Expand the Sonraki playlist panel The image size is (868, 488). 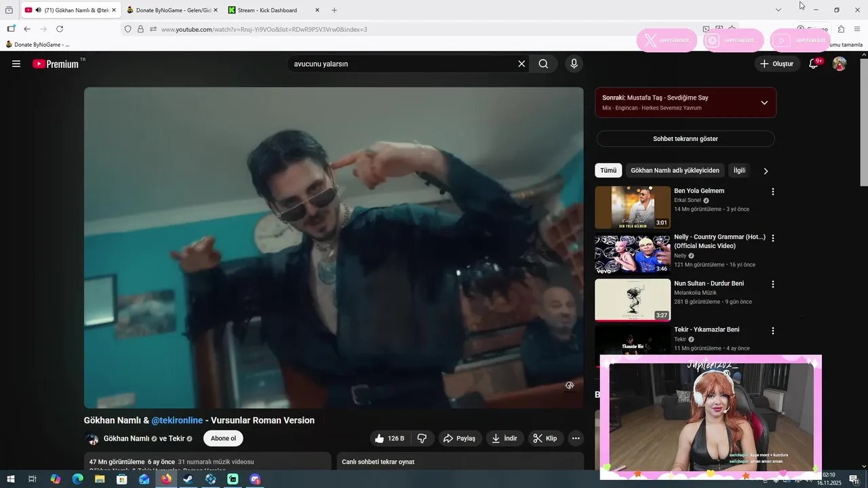click(x=764, y=103)
